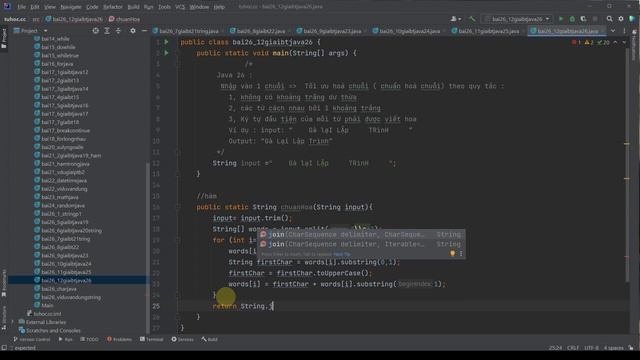Open Problems tool window
The image size is (640, 360).
coord(120,339)
